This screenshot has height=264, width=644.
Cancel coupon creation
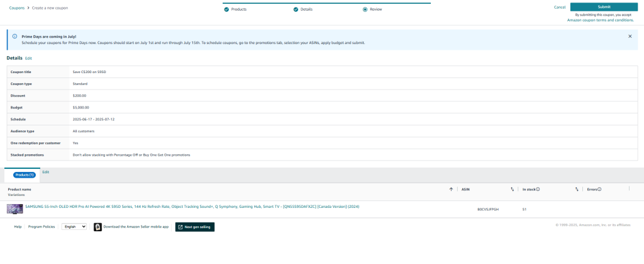[559, 7]
